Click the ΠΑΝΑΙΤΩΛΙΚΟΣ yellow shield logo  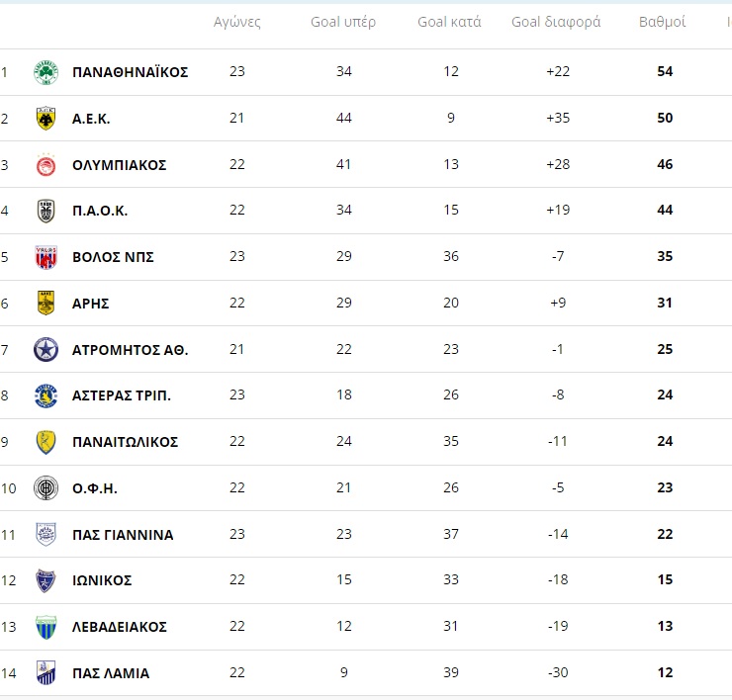46,442
